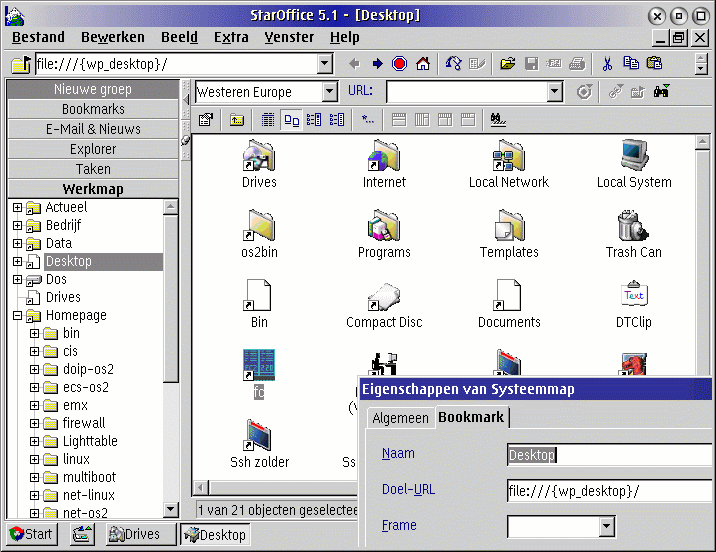This screenshot has height=552, width=716.
Task: Click the forward arrow navigation icon
Action: [x=377, y=64]
